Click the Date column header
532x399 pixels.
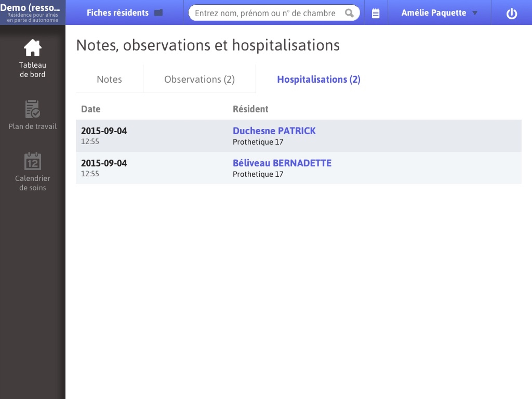point(91,109)
